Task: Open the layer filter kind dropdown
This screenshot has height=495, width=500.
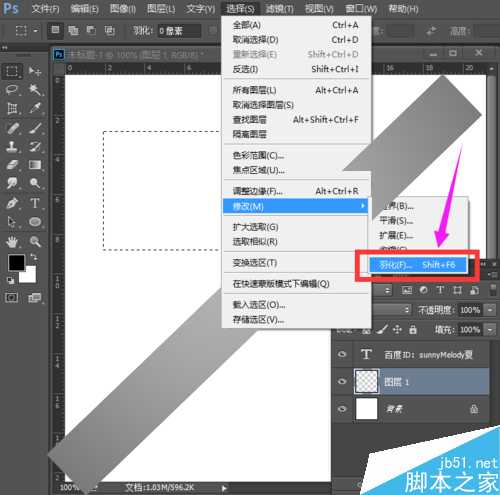Action: click(388, 291)
